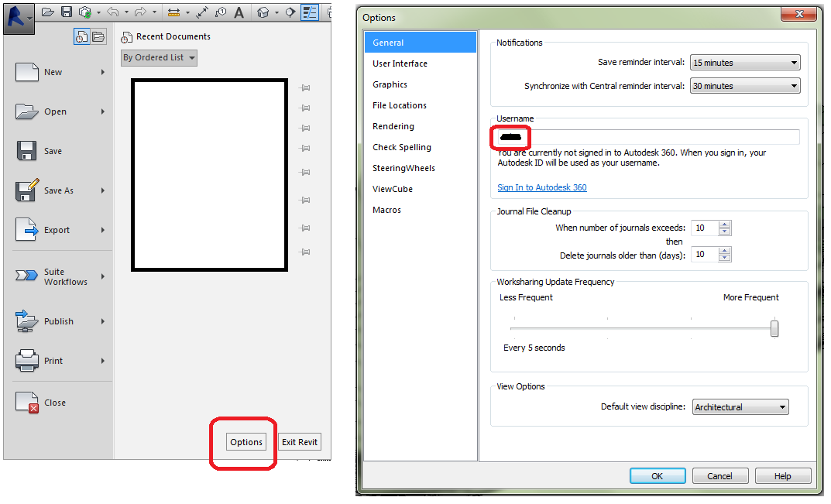Expand the Publish submenu arrow
This screenshot has height=504, width=831.
point(103,321)
